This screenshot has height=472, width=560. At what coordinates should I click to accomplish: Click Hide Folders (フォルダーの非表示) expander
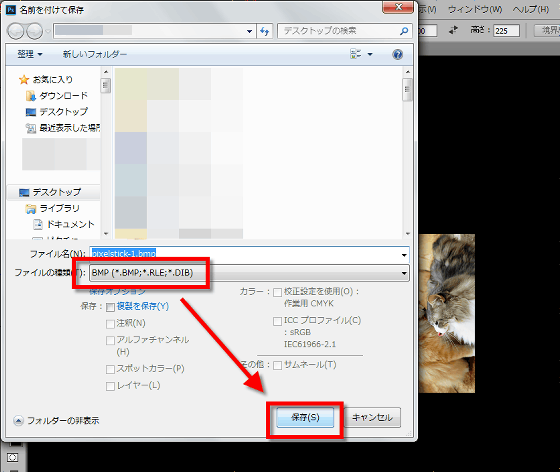click(56, 421)
